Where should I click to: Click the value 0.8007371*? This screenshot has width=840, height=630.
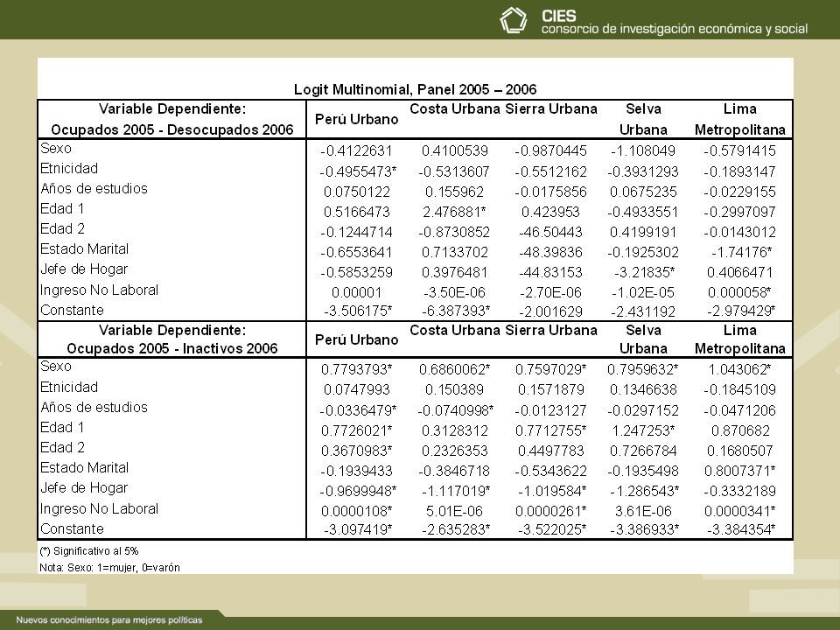[740, 471]
